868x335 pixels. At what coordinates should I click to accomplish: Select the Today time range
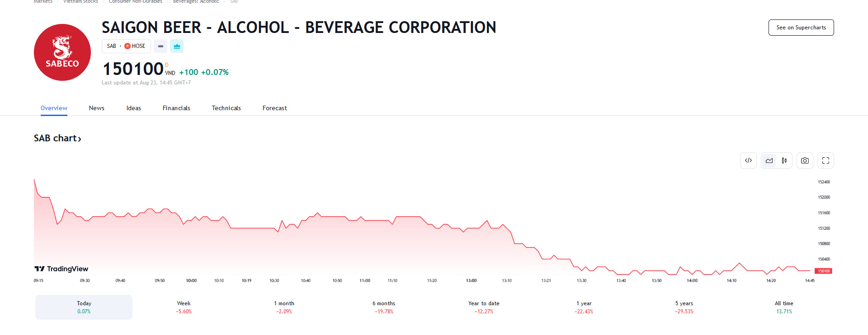[84, 307]
